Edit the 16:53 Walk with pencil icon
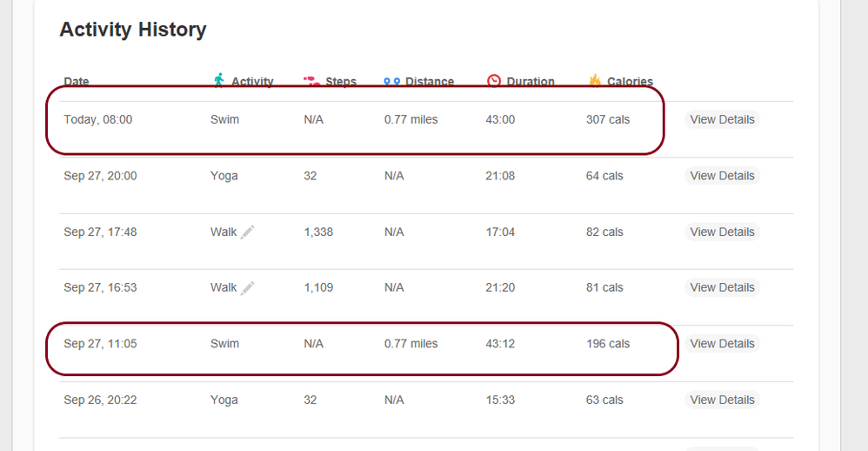The image size is (868, 451). [248, 287]
